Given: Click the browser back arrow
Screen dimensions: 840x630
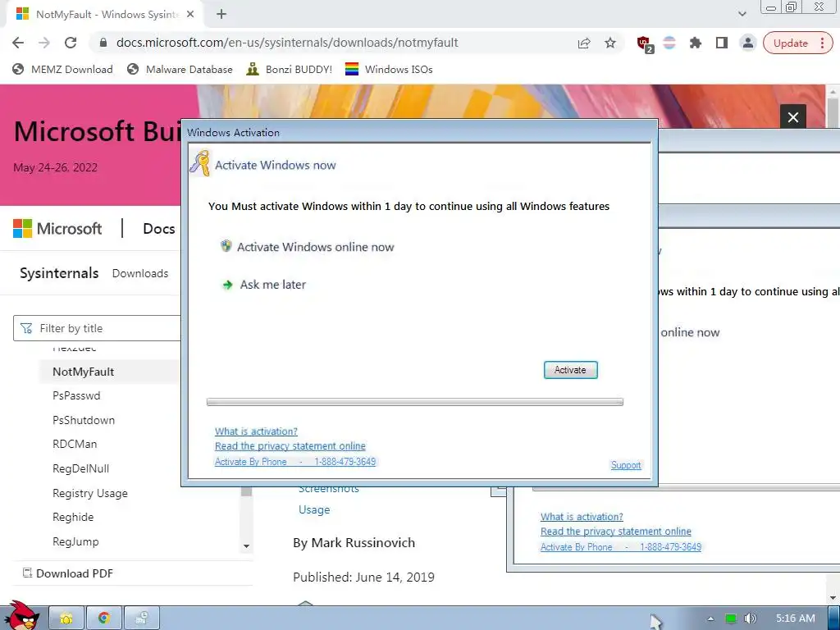Looking at the screenshot, I should (18, 43).
